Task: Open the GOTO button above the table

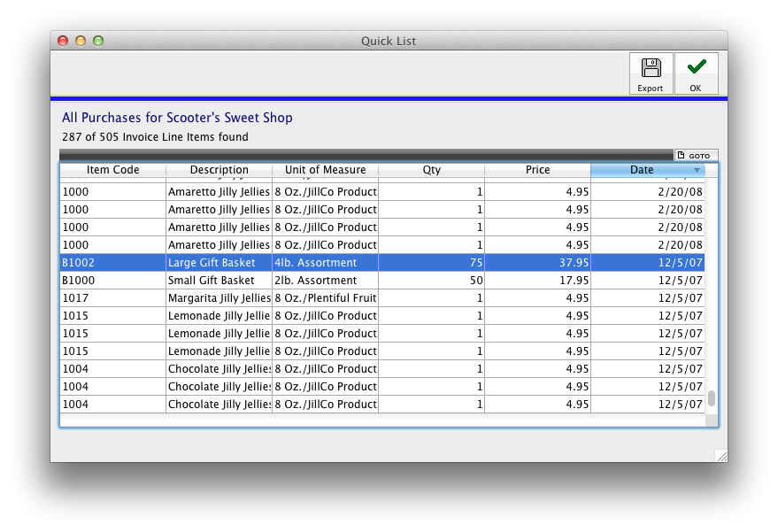Action: [x=696, y=155]
